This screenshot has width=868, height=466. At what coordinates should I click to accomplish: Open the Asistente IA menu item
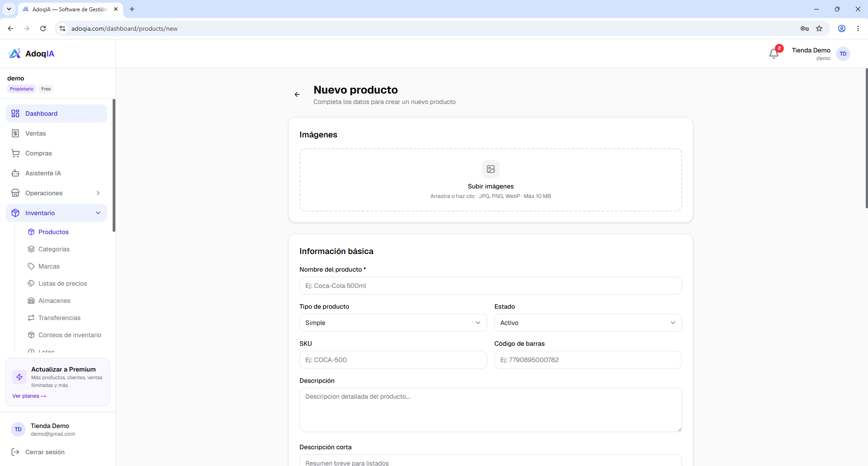[x=56, y=173]
